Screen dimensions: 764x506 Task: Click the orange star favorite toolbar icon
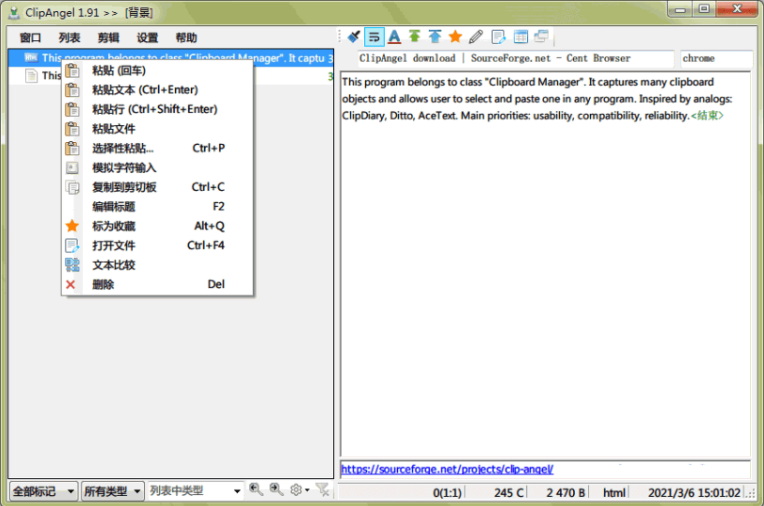point(455,37)
